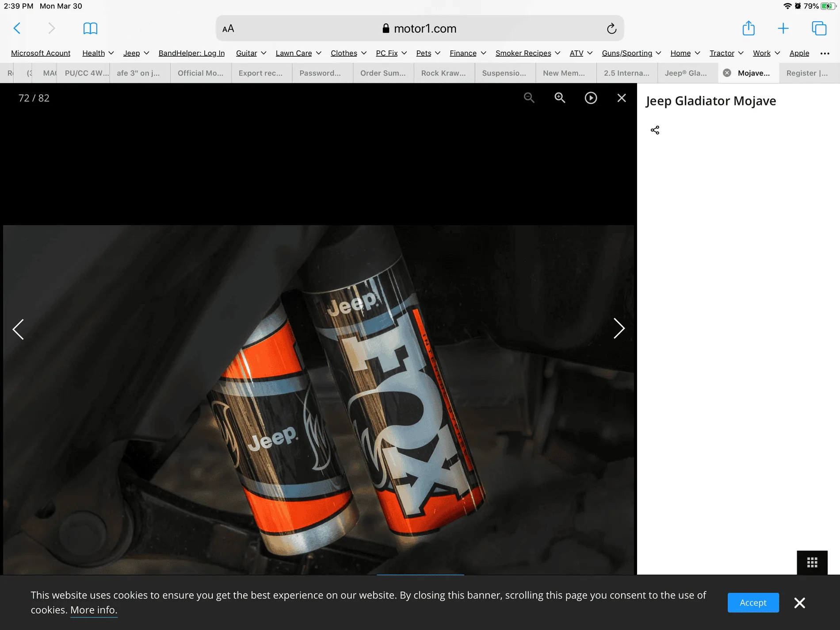The height and width of the screenshot is (630, 840).
Task: Switch to the Export rec tab
Action: pos(262,73)
